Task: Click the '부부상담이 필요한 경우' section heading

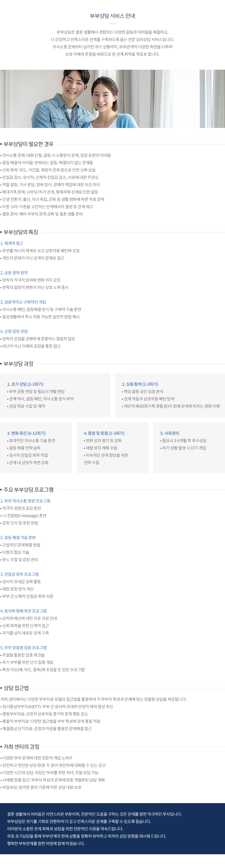Action: (28, 144)
